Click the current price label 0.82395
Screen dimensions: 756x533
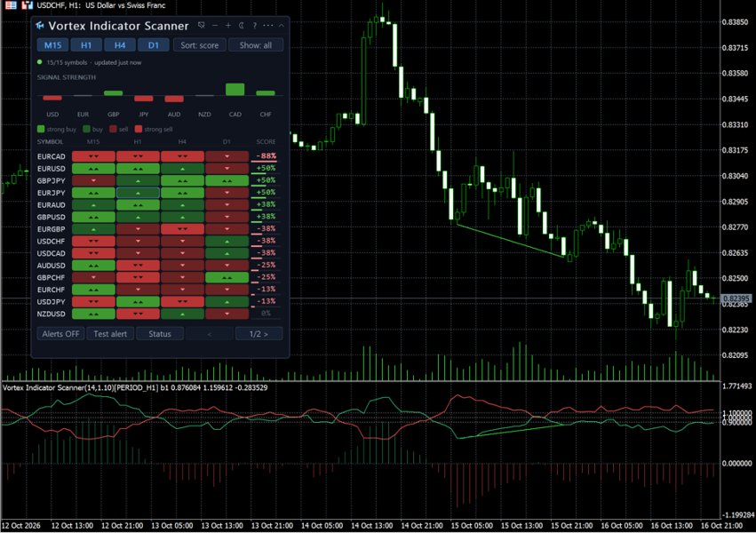736,298
